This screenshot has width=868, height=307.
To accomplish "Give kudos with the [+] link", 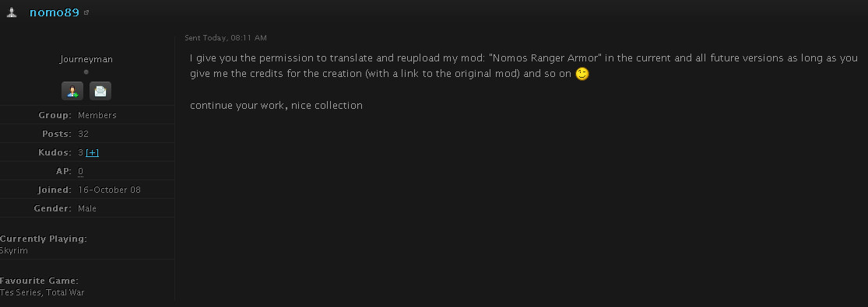I will pos(93,152).
